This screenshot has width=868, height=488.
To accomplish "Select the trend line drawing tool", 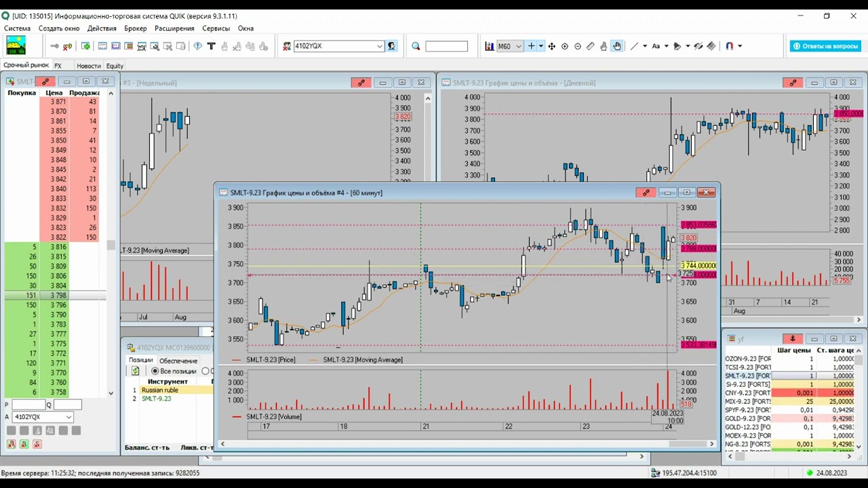I will point(634,46).
